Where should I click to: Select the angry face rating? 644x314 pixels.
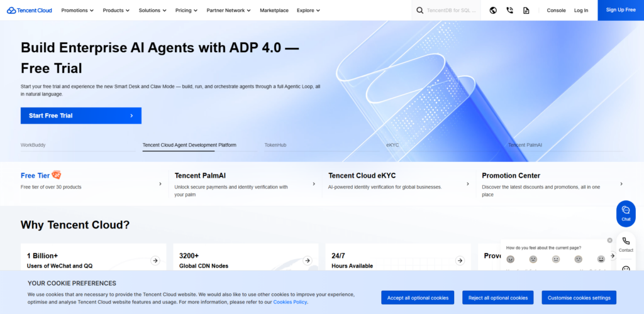[x=511, y=259]
